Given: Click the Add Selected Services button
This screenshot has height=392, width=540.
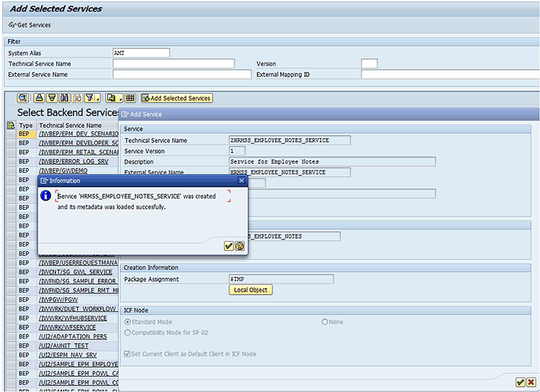Looking at the screenshot, I should [x=176, y=98].
